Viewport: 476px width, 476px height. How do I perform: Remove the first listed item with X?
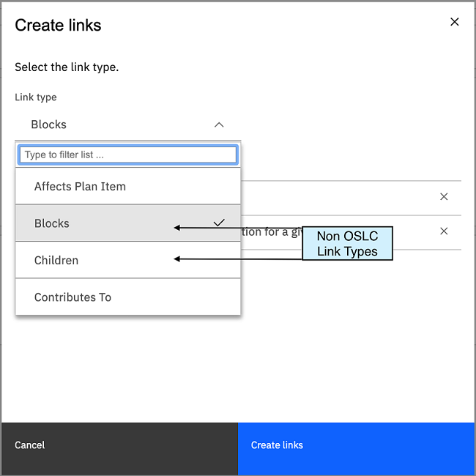click(x=444, y=196)
